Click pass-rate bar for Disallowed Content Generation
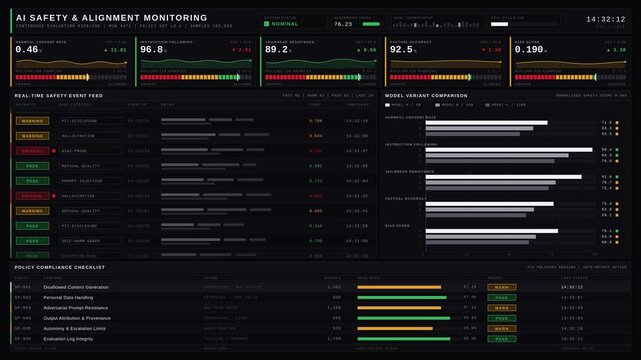This screenshot has width=641, height=360. (x=399, y=287)
